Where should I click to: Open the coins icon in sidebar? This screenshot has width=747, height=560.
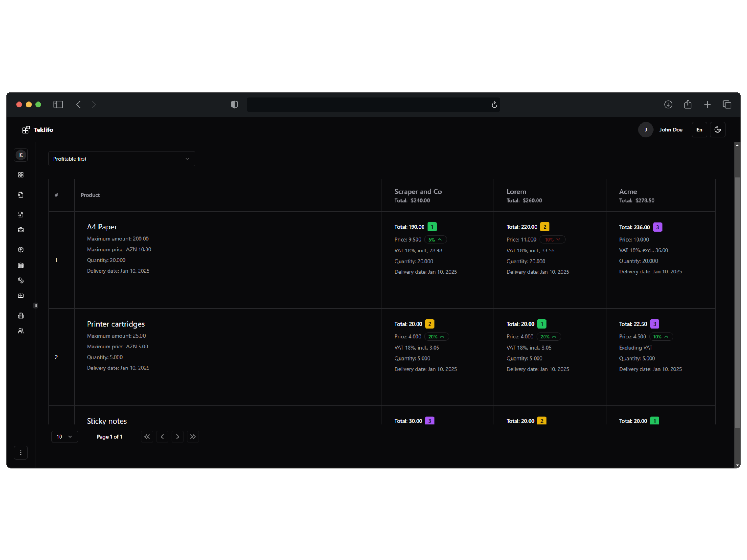tap(21, 280)
